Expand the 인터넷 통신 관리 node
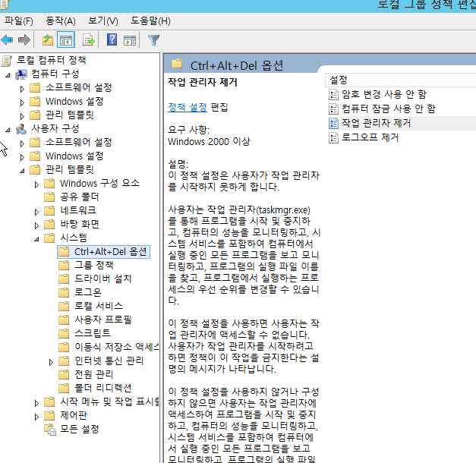 pos(51,362)
